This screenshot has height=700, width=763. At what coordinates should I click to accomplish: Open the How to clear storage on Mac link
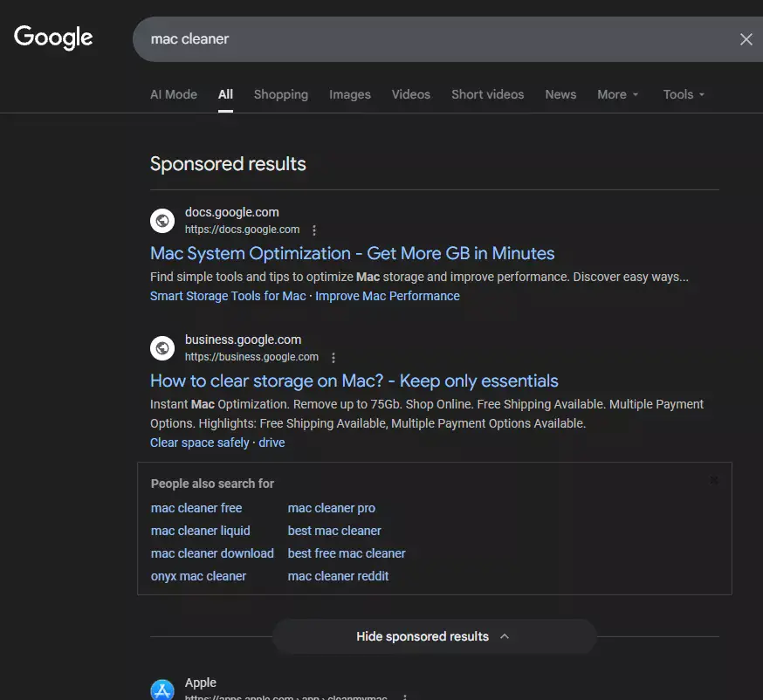coord(354,381)
